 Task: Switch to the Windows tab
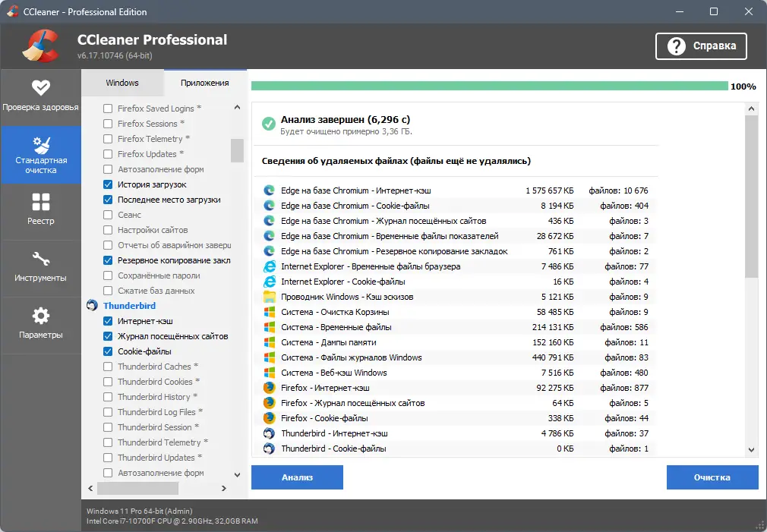tap(122, 83)
